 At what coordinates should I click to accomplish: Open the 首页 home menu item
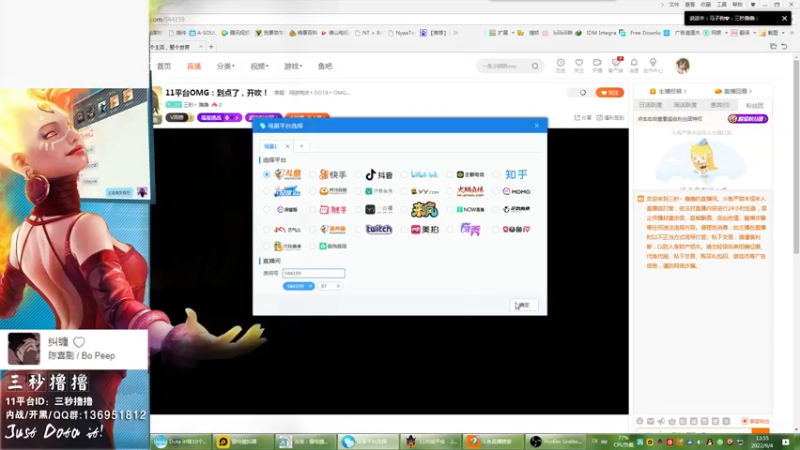[164, 66]
